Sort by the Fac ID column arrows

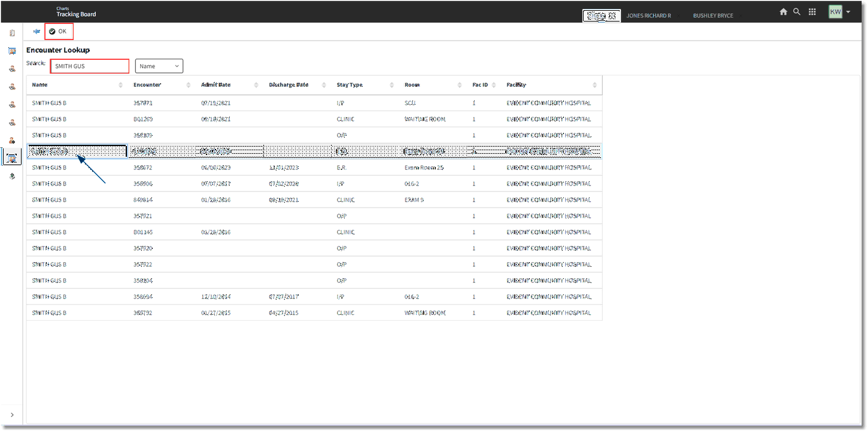494,85
